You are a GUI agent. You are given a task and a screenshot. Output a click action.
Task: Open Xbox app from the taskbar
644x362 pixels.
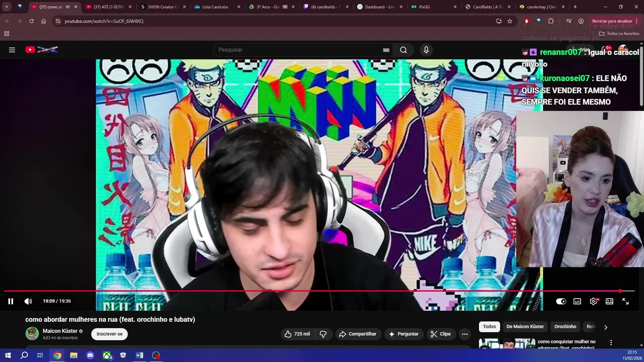(x=107, y=355)
